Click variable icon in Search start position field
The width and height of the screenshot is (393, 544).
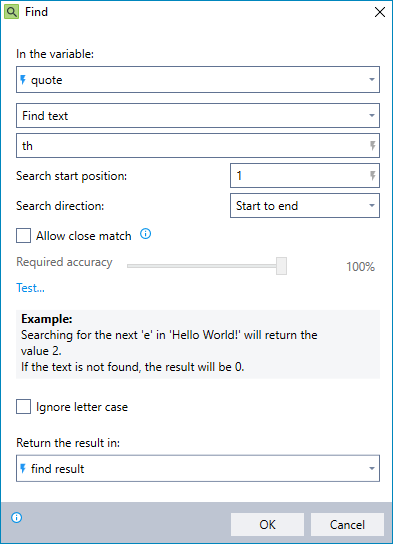pos(373,176)
